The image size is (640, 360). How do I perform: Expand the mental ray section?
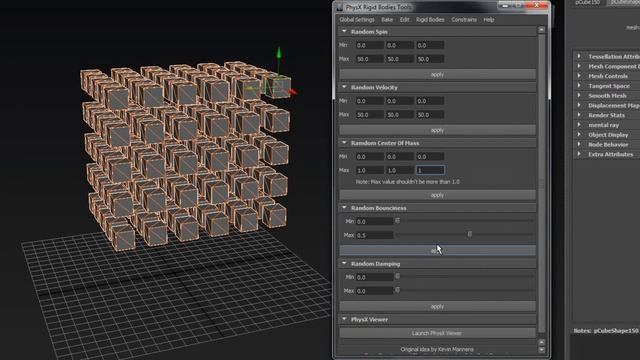(579, 125)
